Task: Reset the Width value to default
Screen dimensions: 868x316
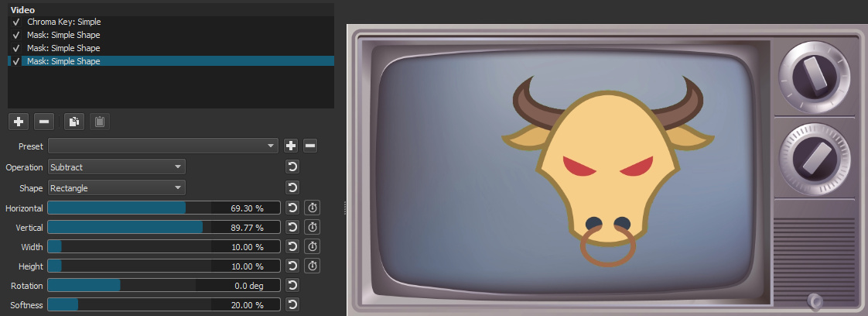Action: 292,247
